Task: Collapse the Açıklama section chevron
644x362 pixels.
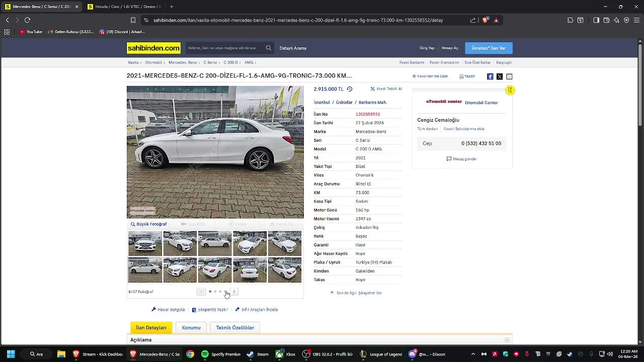Action: coord(507,340)
